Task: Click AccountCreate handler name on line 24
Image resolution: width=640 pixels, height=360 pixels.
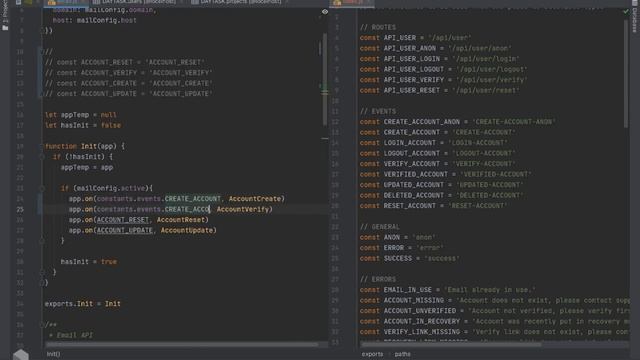Action: (255, 199)
